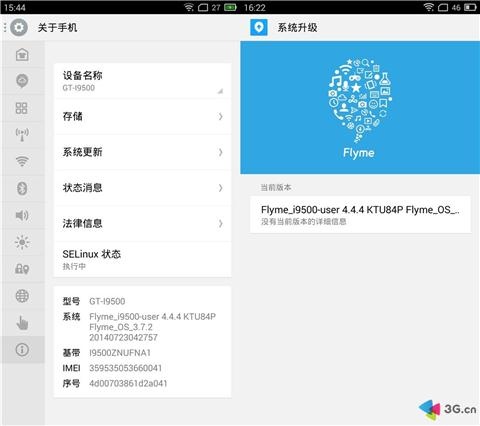Select the About phone info sidebar icon

click(22, 349)
